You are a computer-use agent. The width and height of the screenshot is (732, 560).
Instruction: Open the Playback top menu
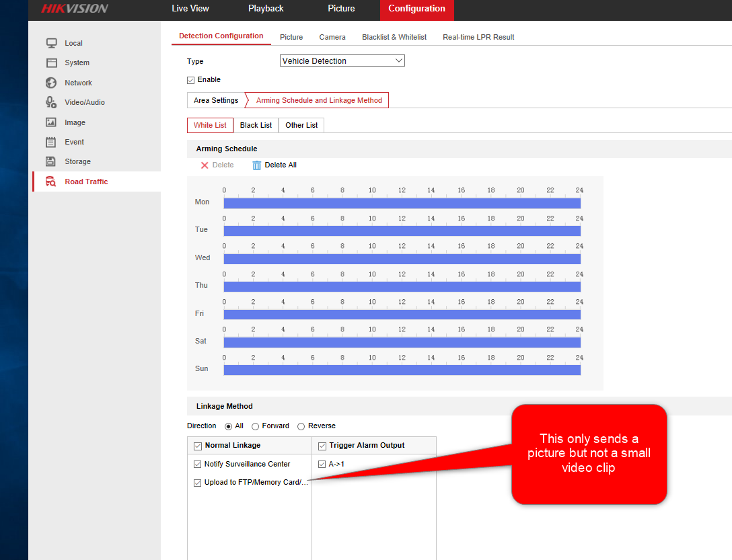266,9
